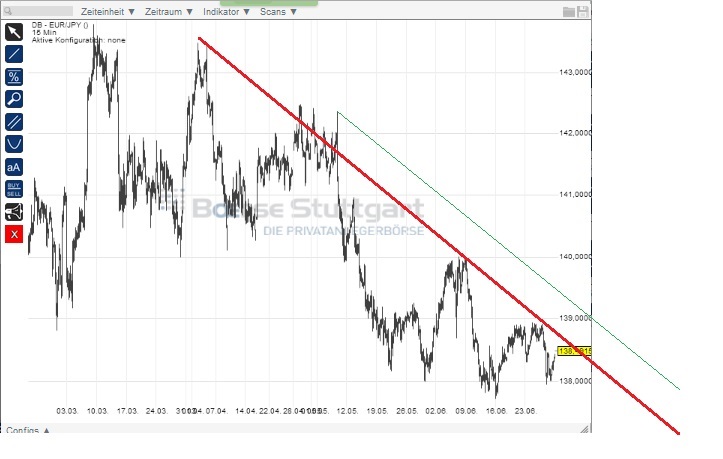The image size is (723, 459).
Task: Click the BUY SELL marker tool
Action: pyautogui.click(x=14, y=189)
